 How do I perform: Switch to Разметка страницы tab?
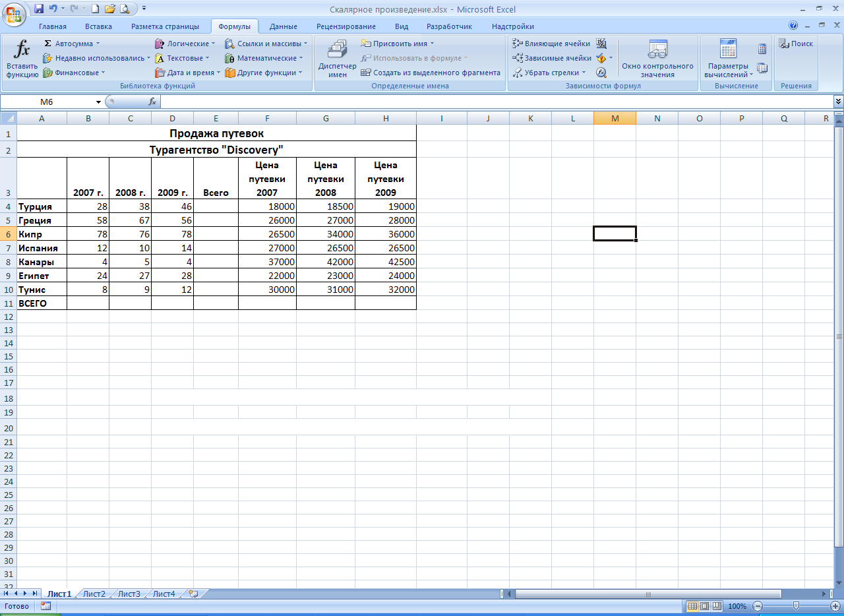tap(165, 26)
